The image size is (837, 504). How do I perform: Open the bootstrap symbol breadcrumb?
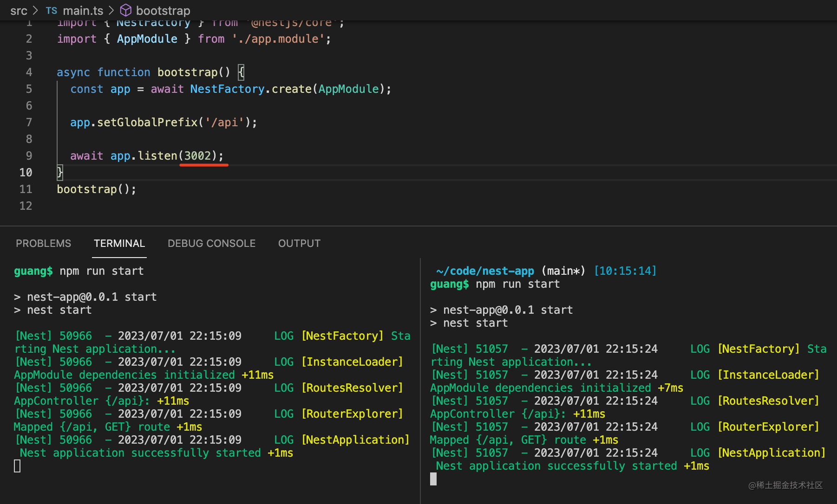click(x=163, y=11)
